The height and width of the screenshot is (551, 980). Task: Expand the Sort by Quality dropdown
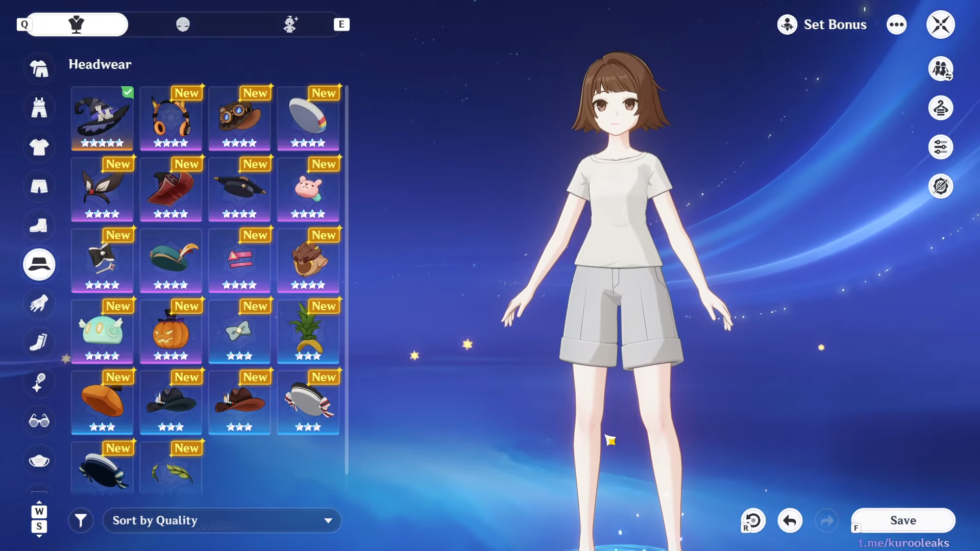(222, 520)
